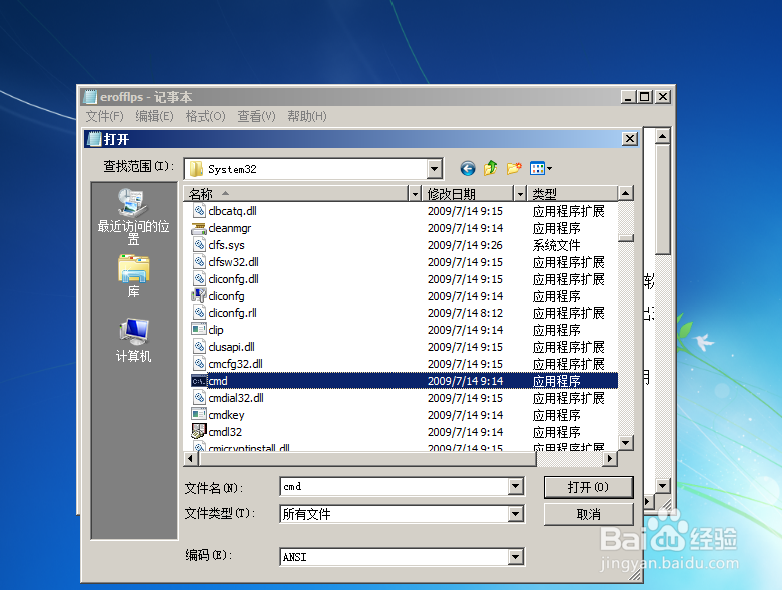This screenshot has width=782, height=590.
Task: Go up one folder level icon
Action: tap(491, 169)
